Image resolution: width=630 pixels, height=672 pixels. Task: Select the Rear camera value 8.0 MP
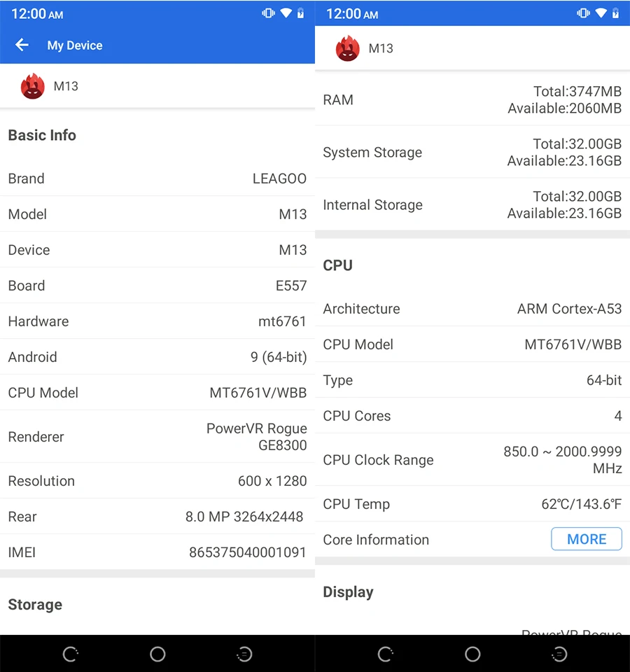pos(244,517)
